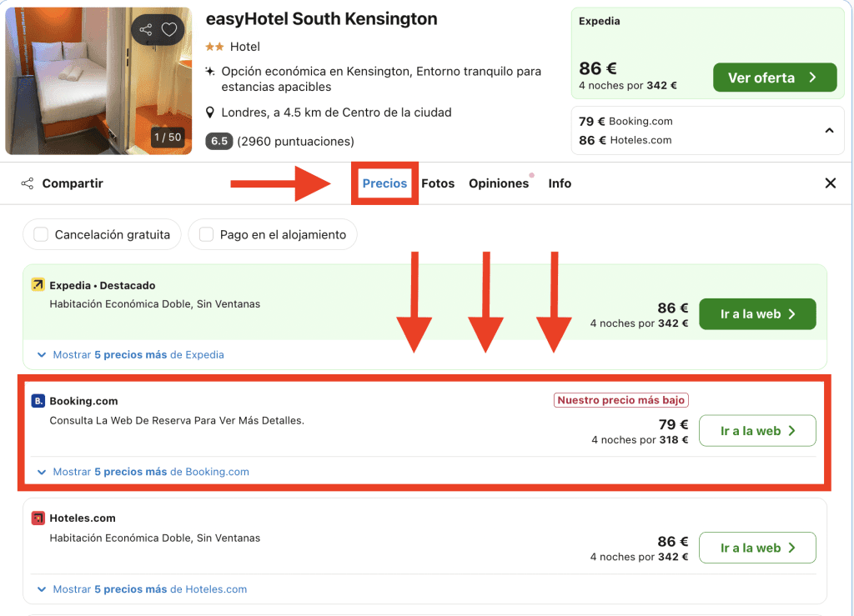Show 5 more prices from Booking.com
This screenshot has width=854, height=616.
143,472
